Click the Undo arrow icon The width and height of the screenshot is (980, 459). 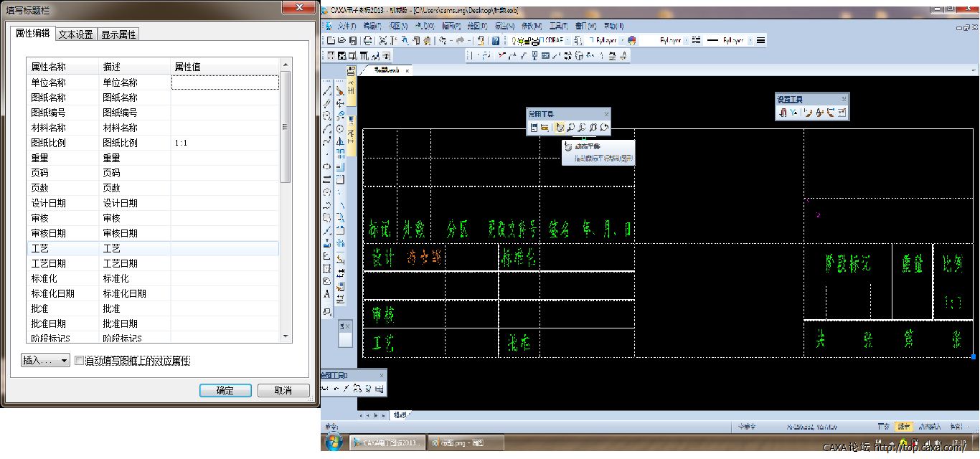[443, 41]
